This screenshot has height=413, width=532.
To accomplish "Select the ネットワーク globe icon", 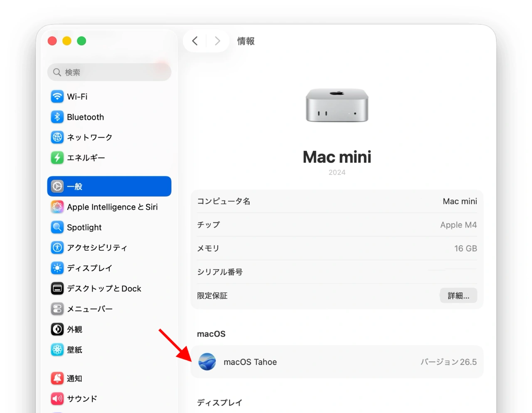I will tap(57, 137).
